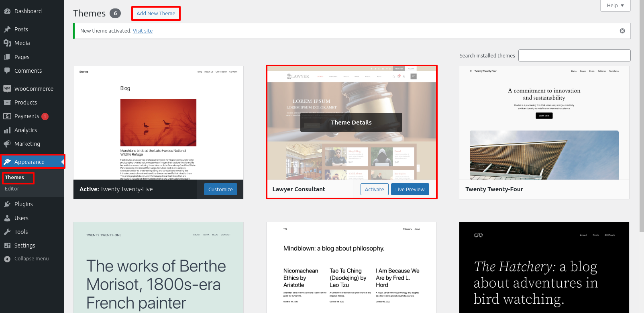
Task: Click the Plugins plug icon
Action: pos(7,204)
